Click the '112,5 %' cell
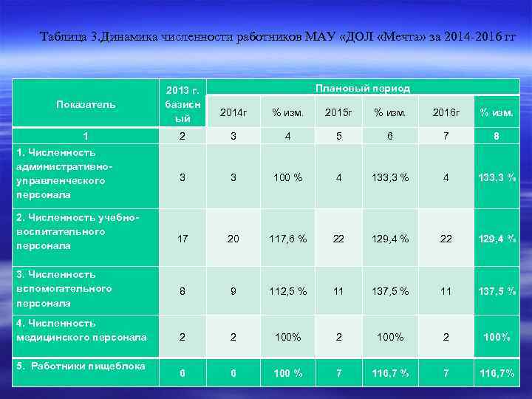The height and width of the screenshot is (399, 532). pyautogui.click(x=287, y=291)
